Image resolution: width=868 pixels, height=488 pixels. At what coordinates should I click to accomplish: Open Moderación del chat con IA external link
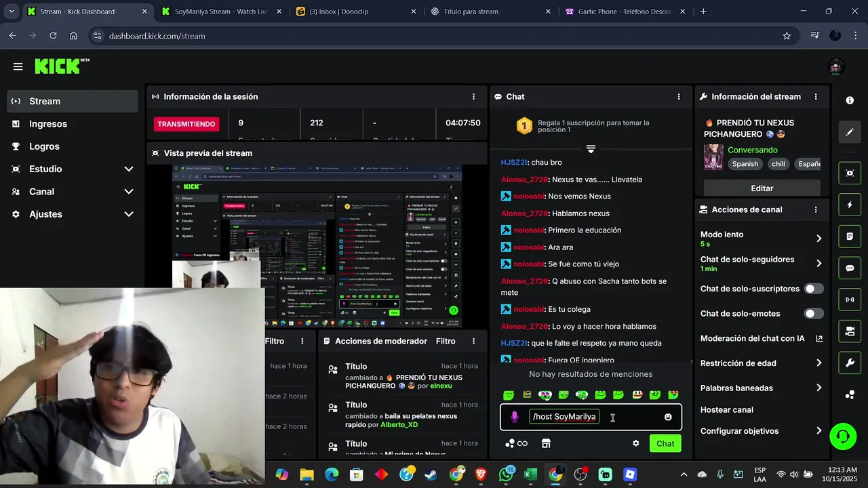(x=819, y=338)
